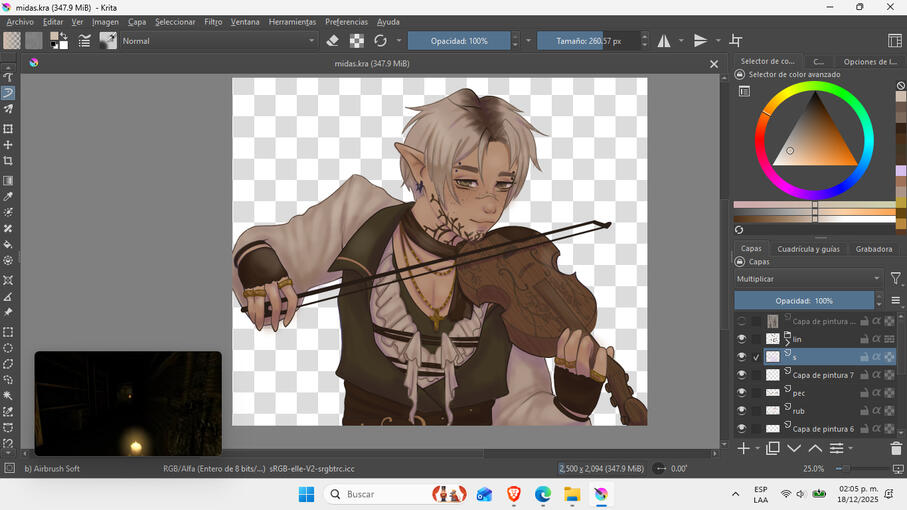Click the Reload brush preset icon
Viewport: 907px width, 510px height.
[x=381, y=40]
